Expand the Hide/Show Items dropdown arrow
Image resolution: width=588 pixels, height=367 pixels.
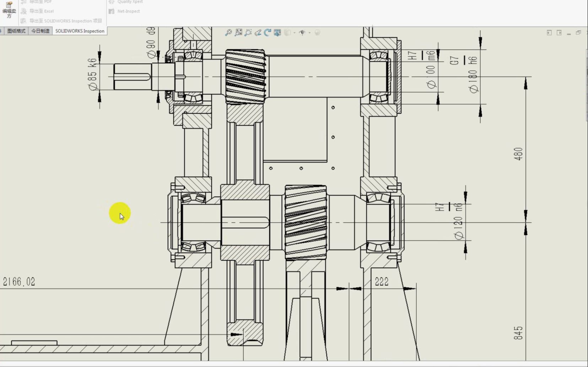pos(309,33)
